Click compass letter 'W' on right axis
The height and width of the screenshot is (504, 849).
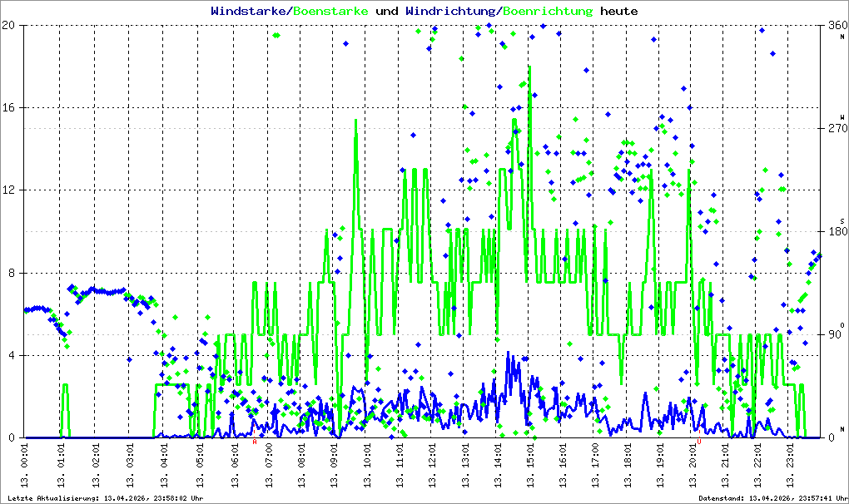[842, 117]
